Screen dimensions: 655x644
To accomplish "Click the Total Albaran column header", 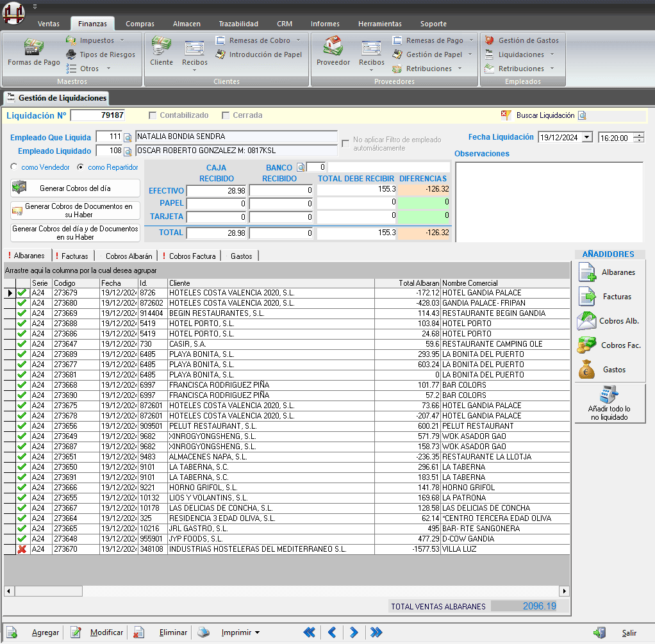I will click(407, 283).
